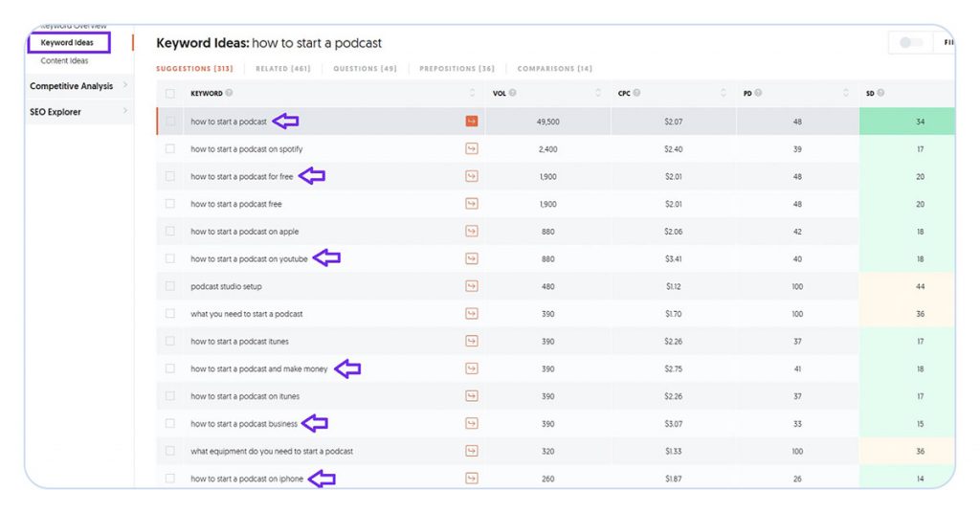Click arrow icon for 'how to start a podcast business'
The image size is (980, 513).
(472, 424)
